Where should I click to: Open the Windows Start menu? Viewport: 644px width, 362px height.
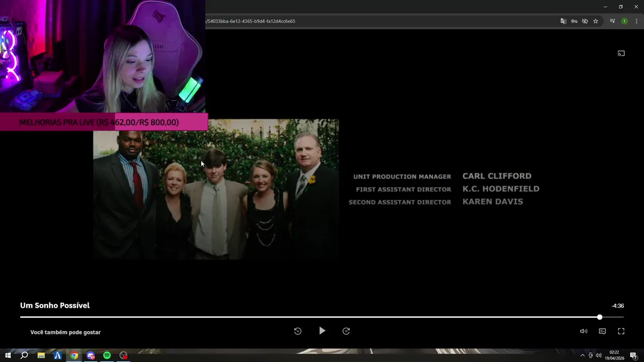pyautogui.click(x=8, y=355)
